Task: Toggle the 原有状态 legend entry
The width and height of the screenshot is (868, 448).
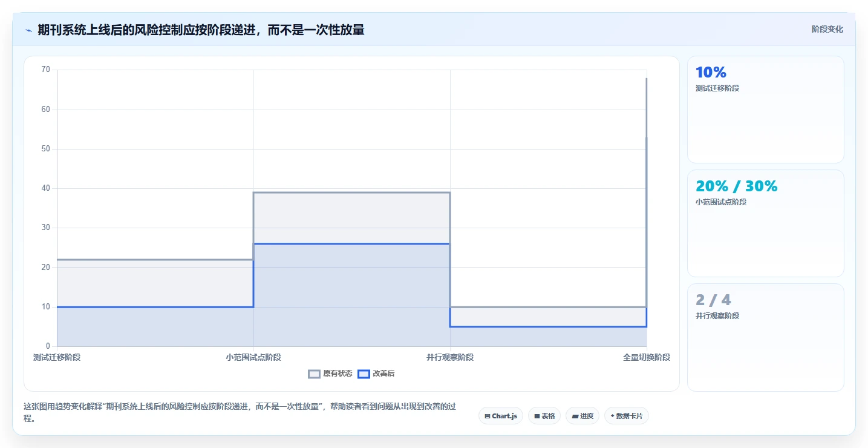Action: point(330,374)
